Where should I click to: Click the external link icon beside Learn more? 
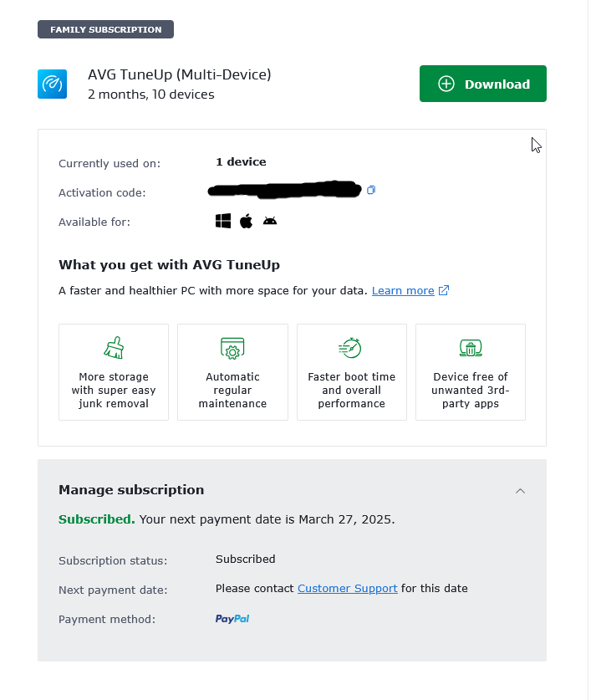point(444,291)
